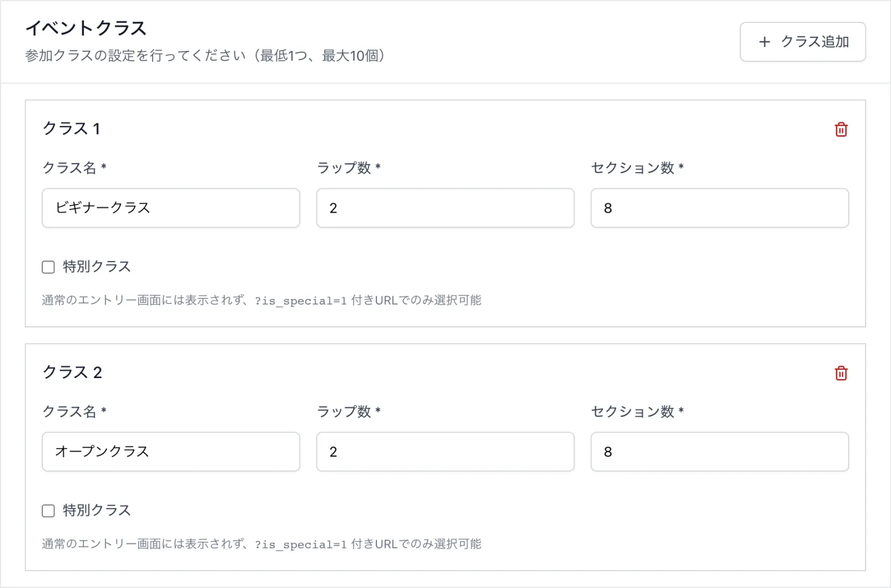Click the 特別クラス label in クラス 1
Viewport: 891px width, 588px height.
click(x=97, y=267)
